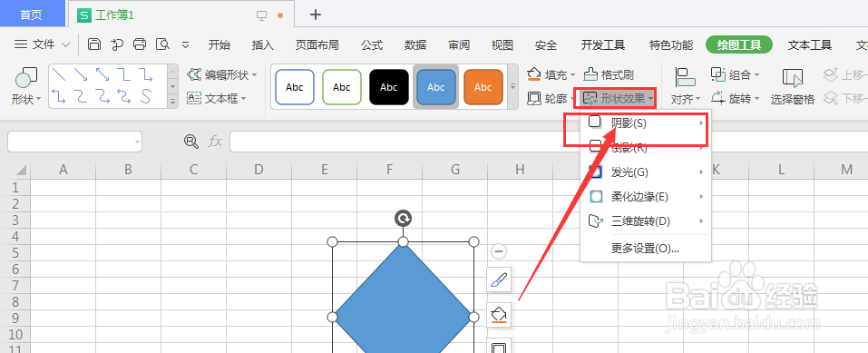Click the formula bar input field
The height and width of the screenshot is (353, 868).
pos(549,142)
